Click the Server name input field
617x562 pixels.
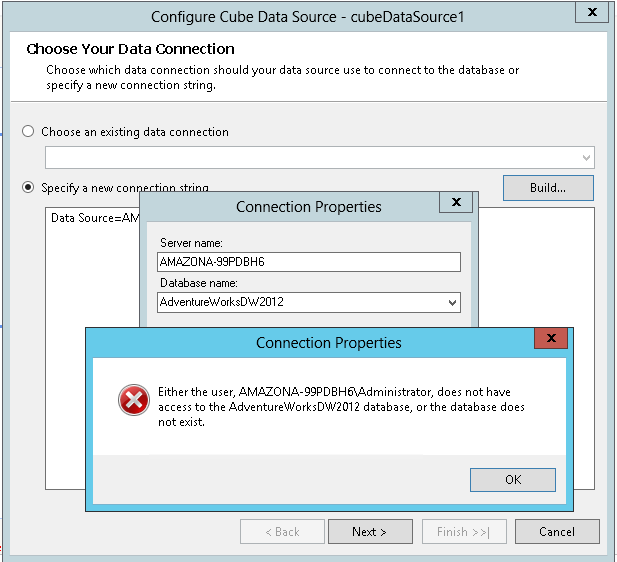(x=308, y=262)
